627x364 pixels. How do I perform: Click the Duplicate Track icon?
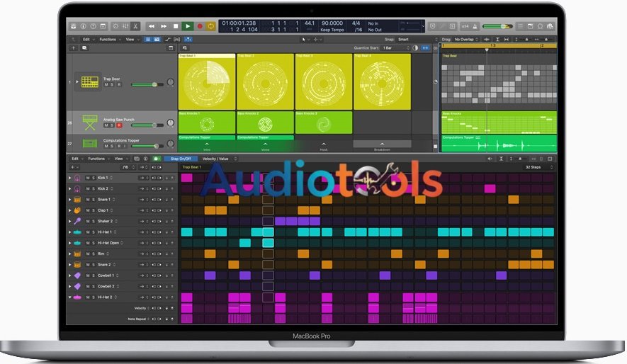click(84, 48)
